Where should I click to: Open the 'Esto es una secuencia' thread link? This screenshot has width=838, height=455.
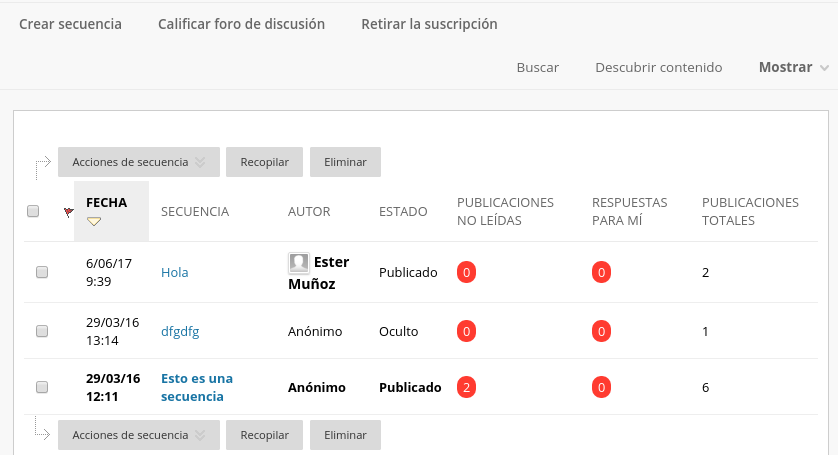pos(197,387)
